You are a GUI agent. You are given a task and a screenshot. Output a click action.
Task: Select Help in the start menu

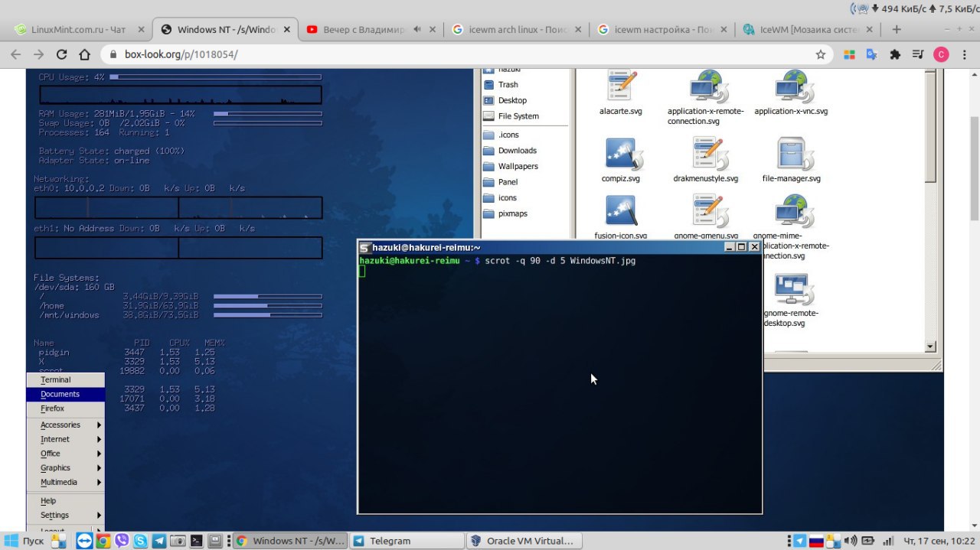tap(65, 500)
